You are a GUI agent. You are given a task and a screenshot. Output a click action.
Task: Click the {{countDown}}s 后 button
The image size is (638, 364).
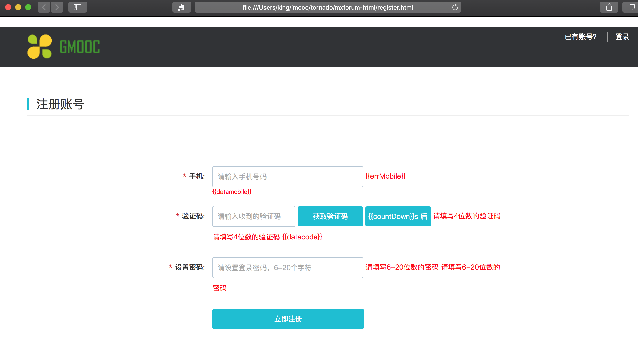click(398, 216)
